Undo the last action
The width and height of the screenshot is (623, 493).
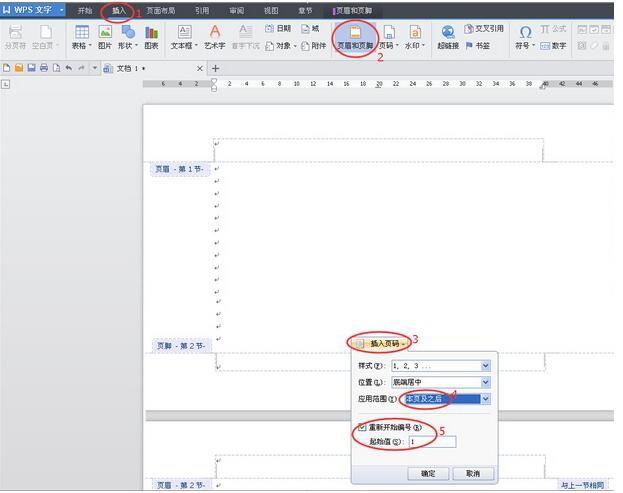tap(69, 68)
